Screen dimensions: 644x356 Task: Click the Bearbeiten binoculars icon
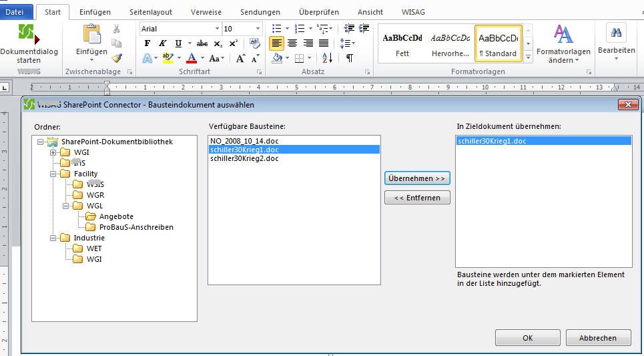tap(616, 33)
